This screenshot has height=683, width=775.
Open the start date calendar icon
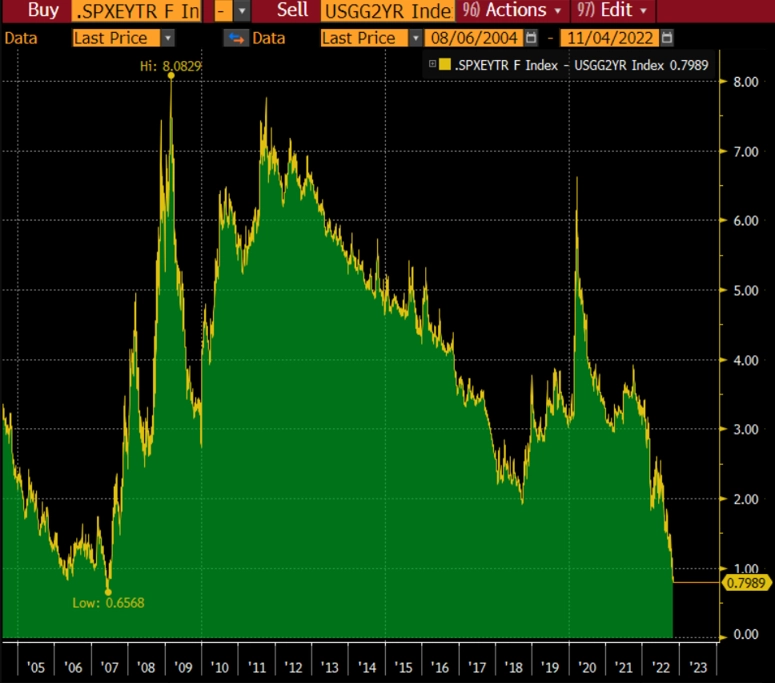point(531,38)
